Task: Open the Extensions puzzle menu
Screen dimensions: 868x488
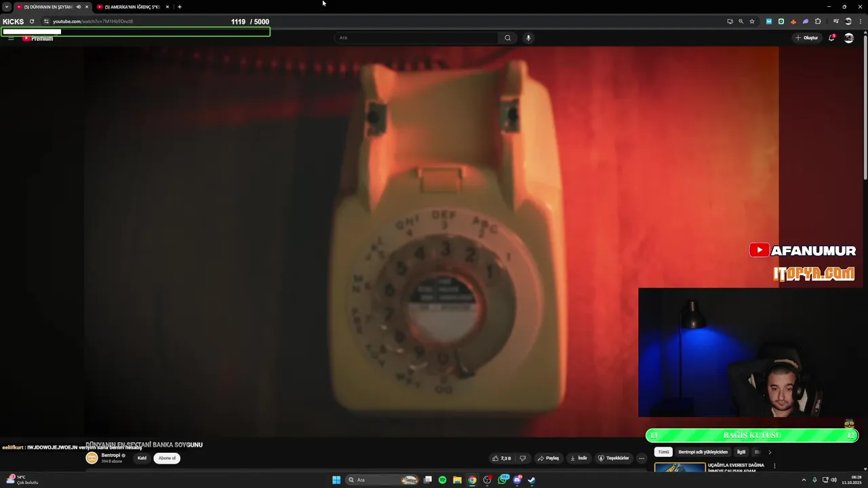Action: pyautogui.click(x=818, y=22)
